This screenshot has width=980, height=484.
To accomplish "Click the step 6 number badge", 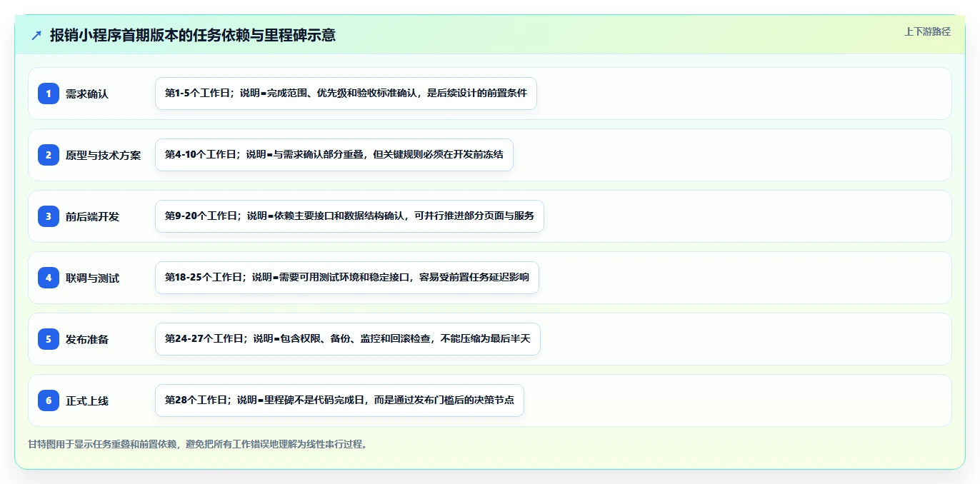I will (x=49, y=400).
